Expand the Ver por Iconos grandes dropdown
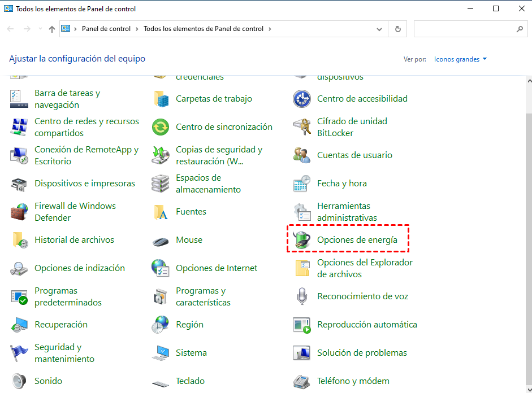The image size is (532, 393). (x=460, y=59)
